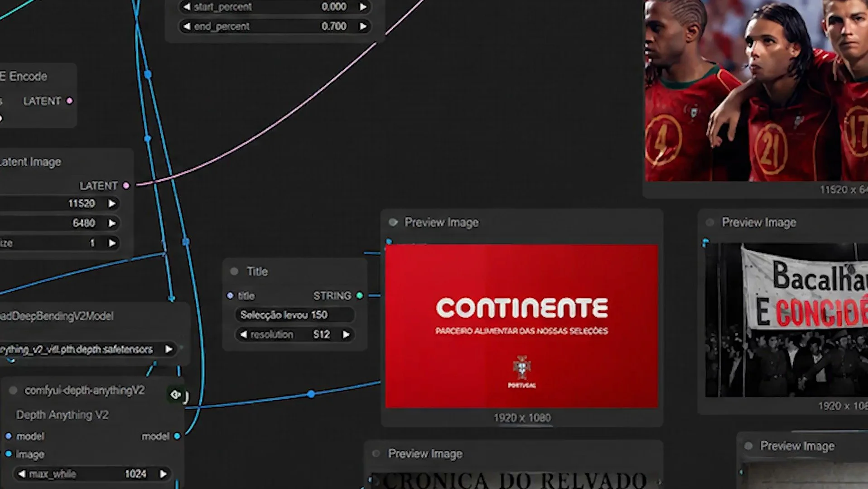Viewport: 868px width, 489px height.
Task: Select the football players preview image
Action: 757,91
